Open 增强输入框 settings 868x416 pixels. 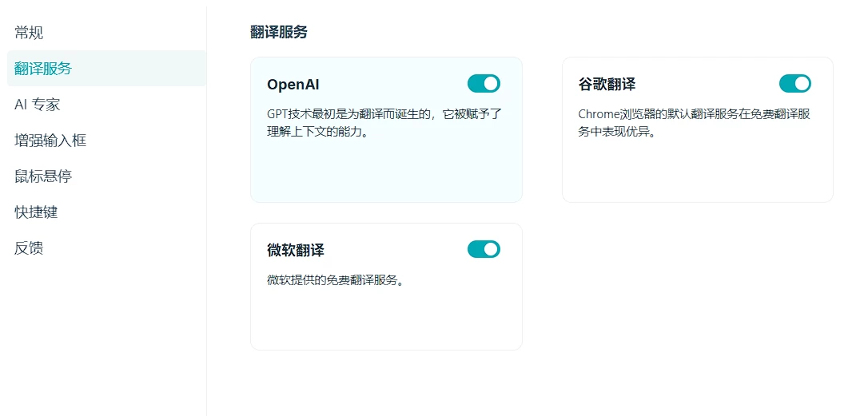pos(50,141)
